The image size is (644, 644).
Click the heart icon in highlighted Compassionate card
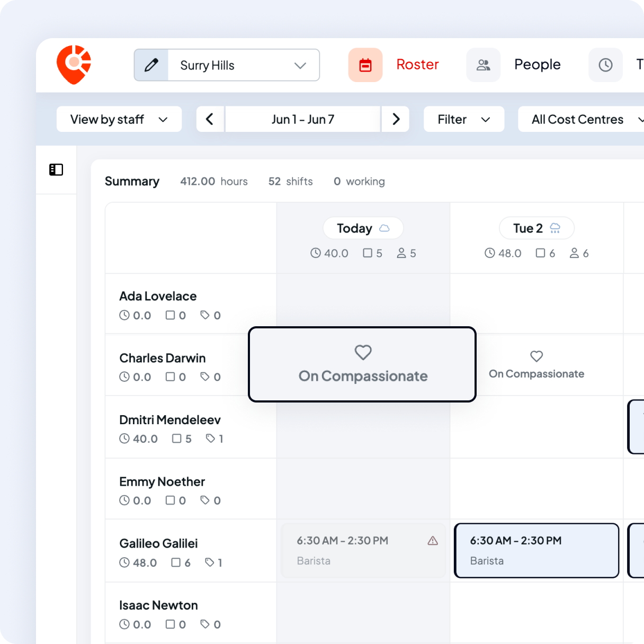coord(363,352)
